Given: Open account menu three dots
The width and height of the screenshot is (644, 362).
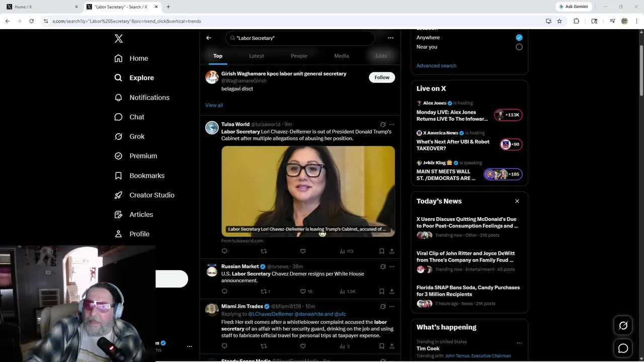Looking at the screenshot, I should pos(190,346).
